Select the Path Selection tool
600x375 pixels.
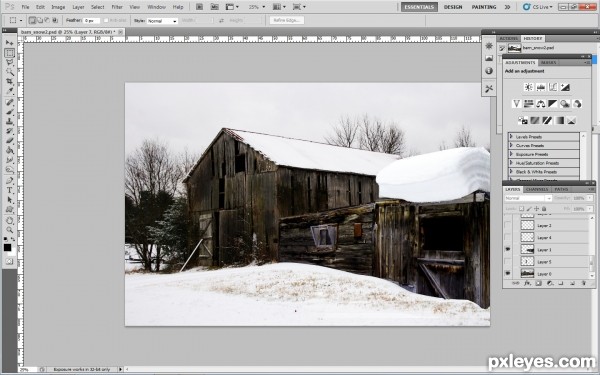[x=10, y=200]
